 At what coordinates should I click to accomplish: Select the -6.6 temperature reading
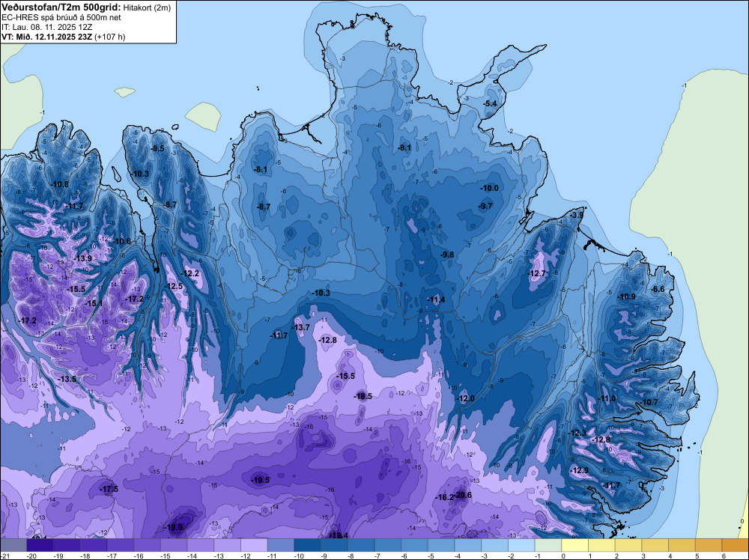658,289
